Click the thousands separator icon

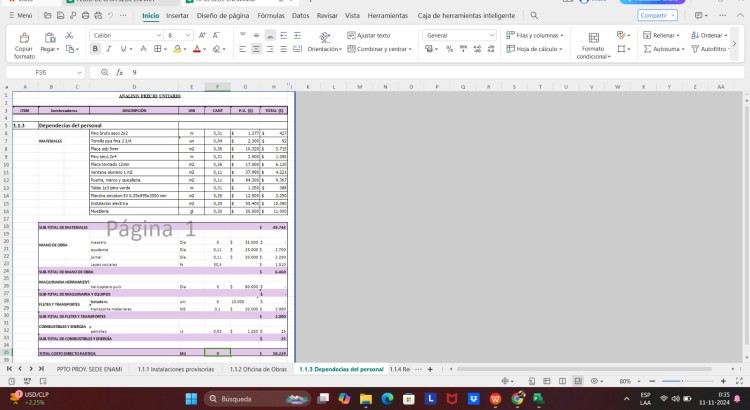pos(463,49)
